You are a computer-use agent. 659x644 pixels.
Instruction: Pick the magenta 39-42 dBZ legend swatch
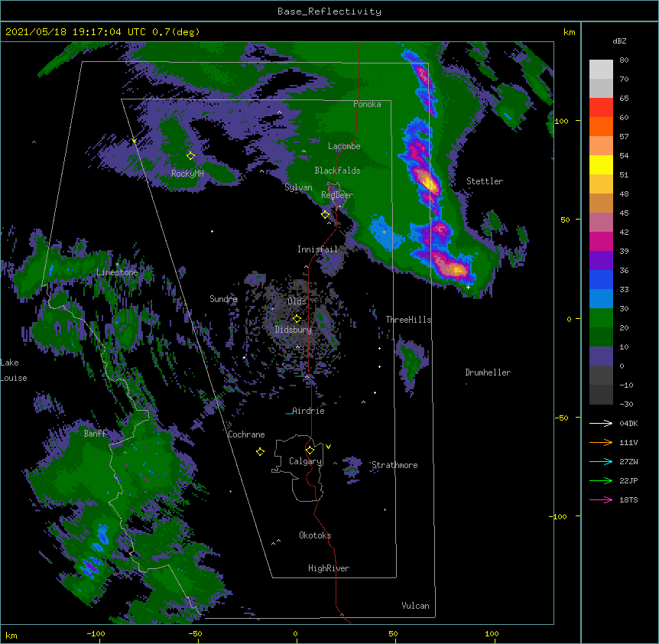pyautogui.click(x=601, y=241)
